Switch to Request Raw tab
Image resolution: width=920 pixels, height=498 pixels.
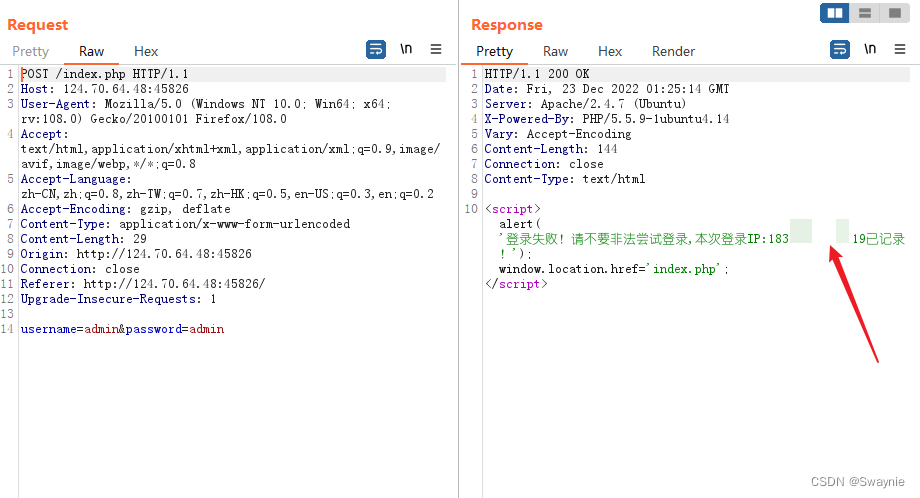pos(92,52)
